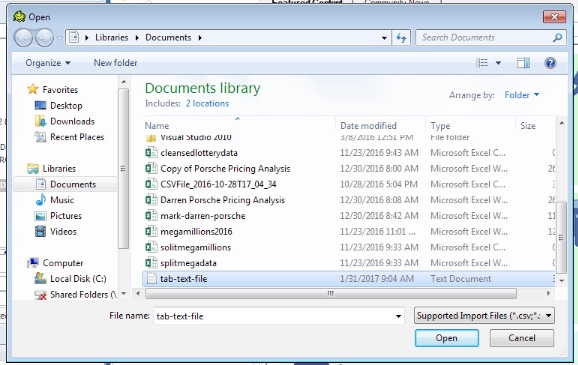
Task: Select the file named megamillions2016
Action: [x=196, y=232]
